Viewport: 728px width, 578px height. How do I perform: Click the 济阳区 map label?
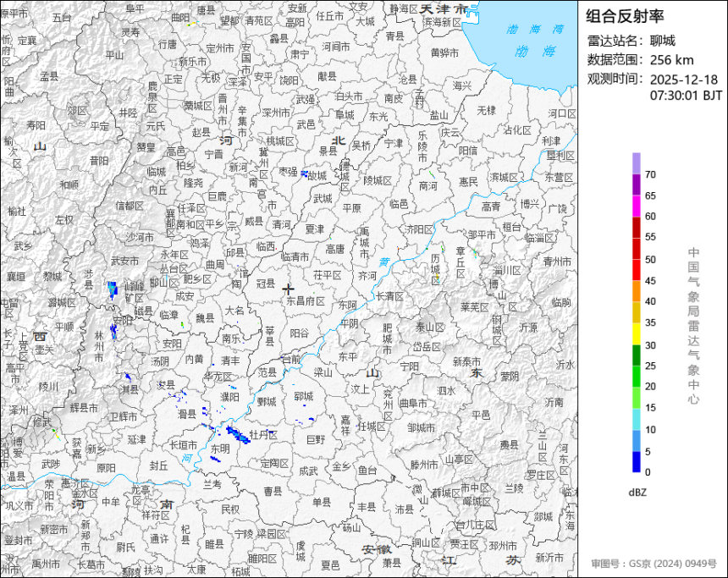coord(419,228)
